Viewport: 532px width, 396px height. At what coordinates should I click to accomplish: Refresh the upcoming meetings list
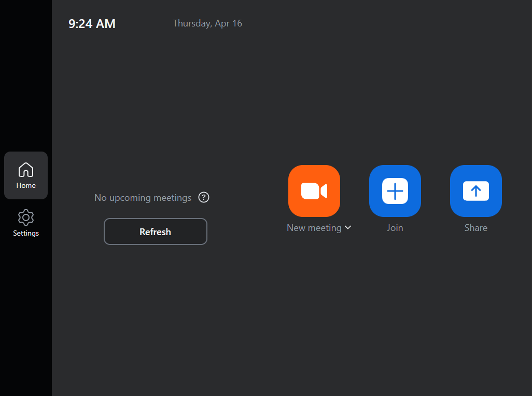click(x=156, y=231)
